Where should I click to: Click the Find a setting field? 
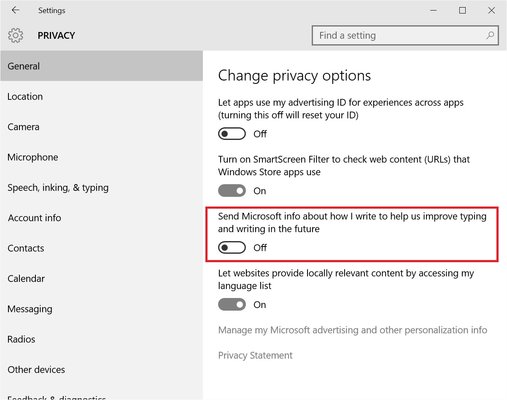coord(405,35)
